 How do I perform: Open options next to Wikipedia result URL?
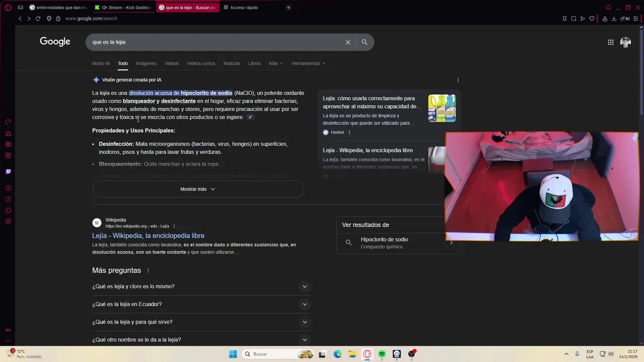(174, 226)
